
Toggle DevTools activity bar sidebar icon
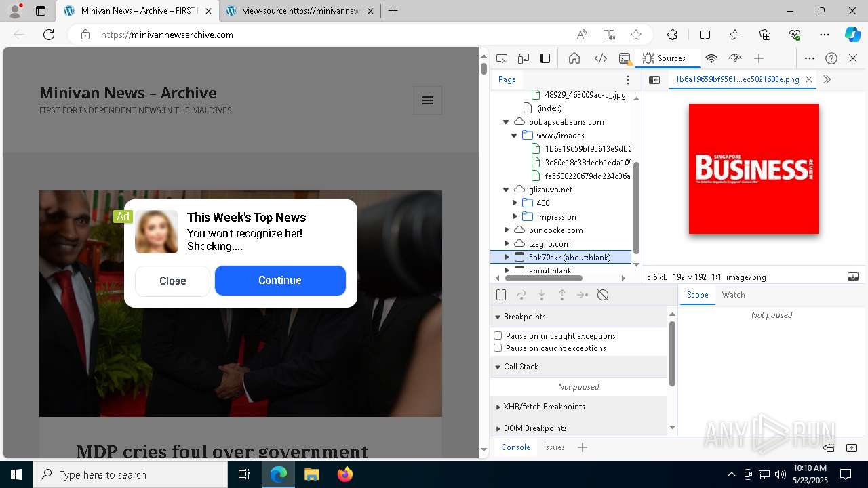tap(545, 58)
